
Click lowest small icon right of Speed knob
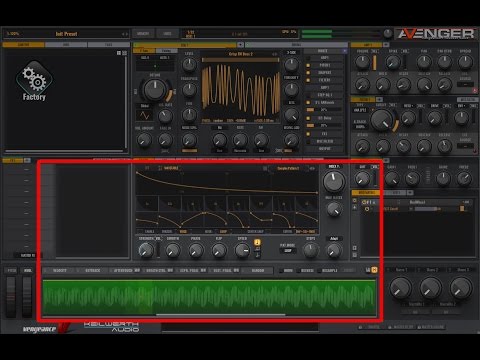[x=257, y=255]
